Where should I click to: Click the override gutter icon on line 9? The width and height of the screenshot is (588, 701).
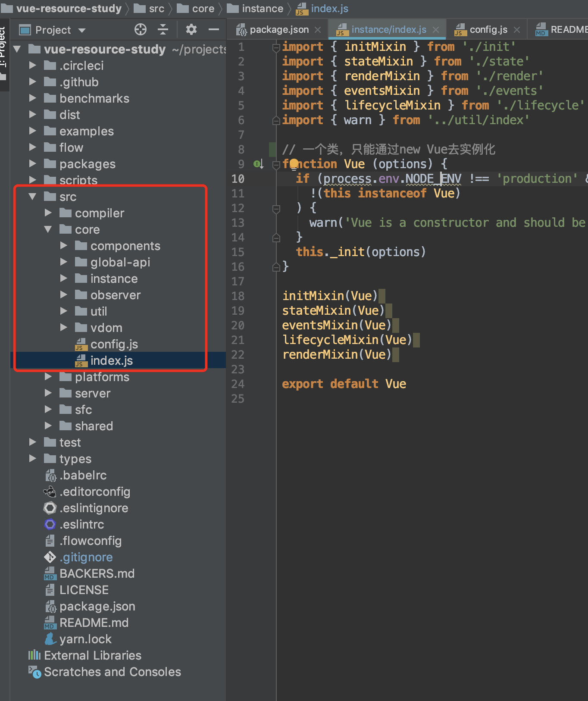coord(259,164)
